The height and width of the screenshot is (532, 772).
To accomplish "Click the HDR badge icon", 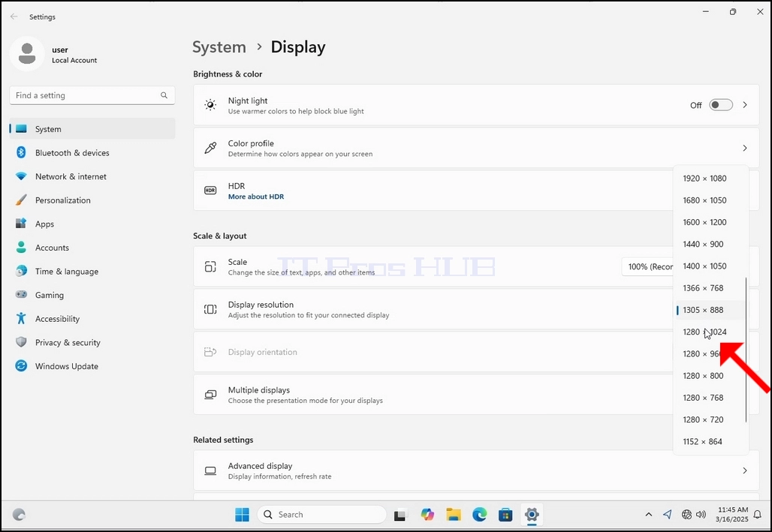I will pyautogui.click(x=210, y=191).
